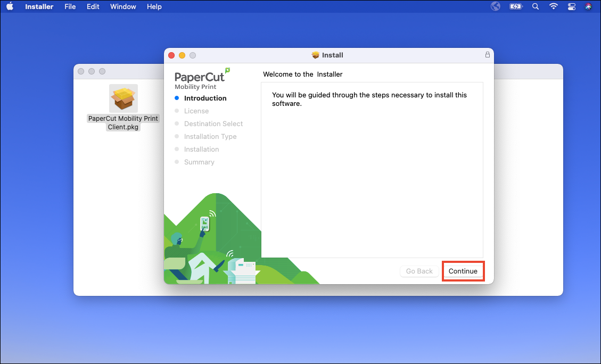Viewport: 601px width, 364px height.
Task: Click the battery status icon
Action: point(515,6)
